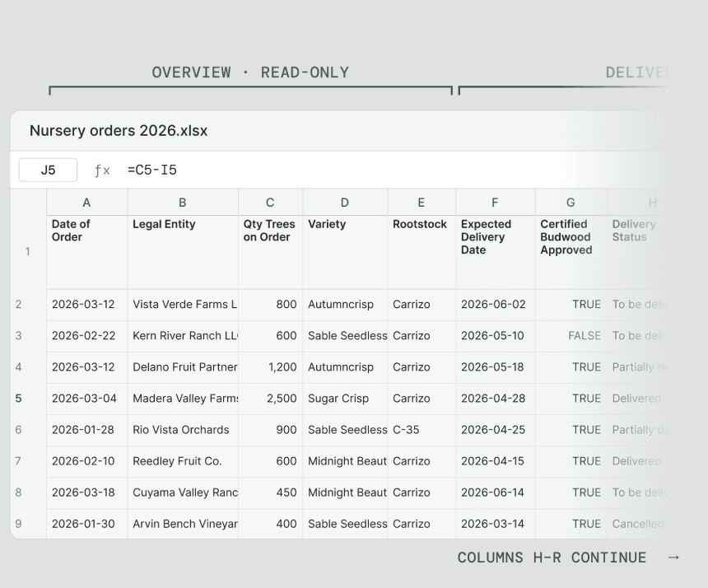
Task: Select column A header
Action: click(86, 203)
